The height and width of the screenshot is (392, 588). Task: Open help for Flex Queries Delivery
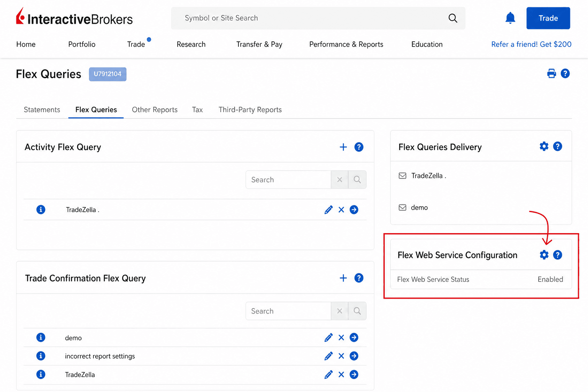point(558,146)
